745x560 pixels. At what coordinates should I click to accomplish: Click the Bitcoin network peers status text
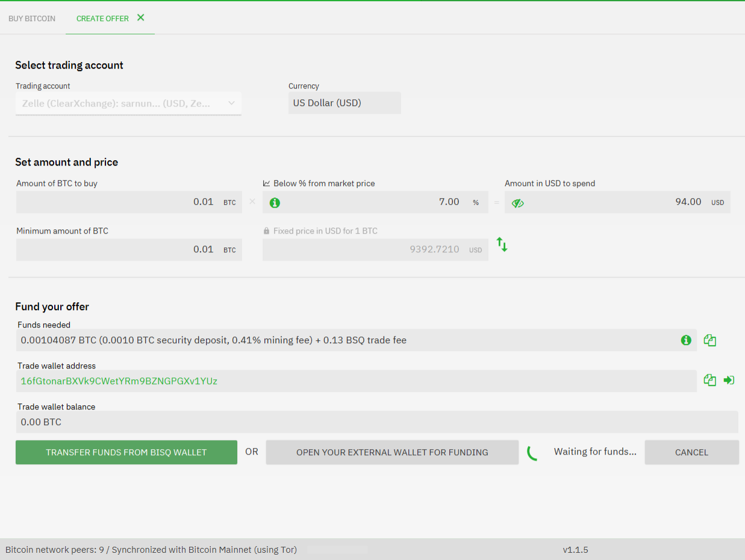[151, 550]
